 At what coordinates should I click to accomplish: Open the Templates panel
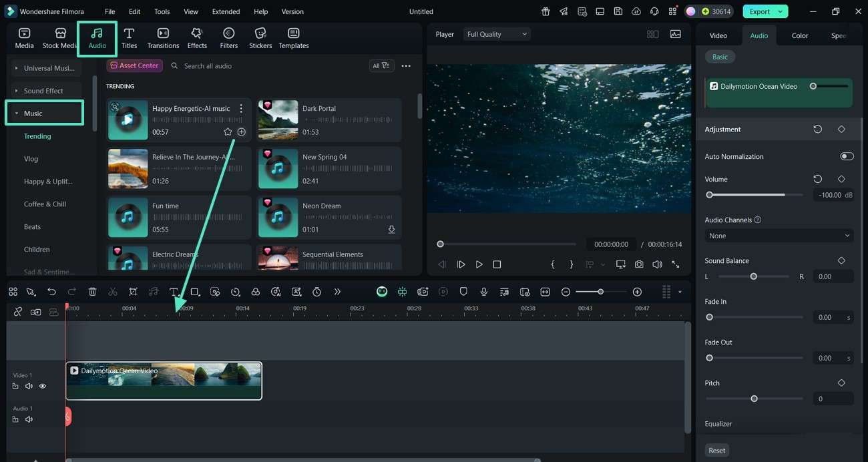coord(294,39)
